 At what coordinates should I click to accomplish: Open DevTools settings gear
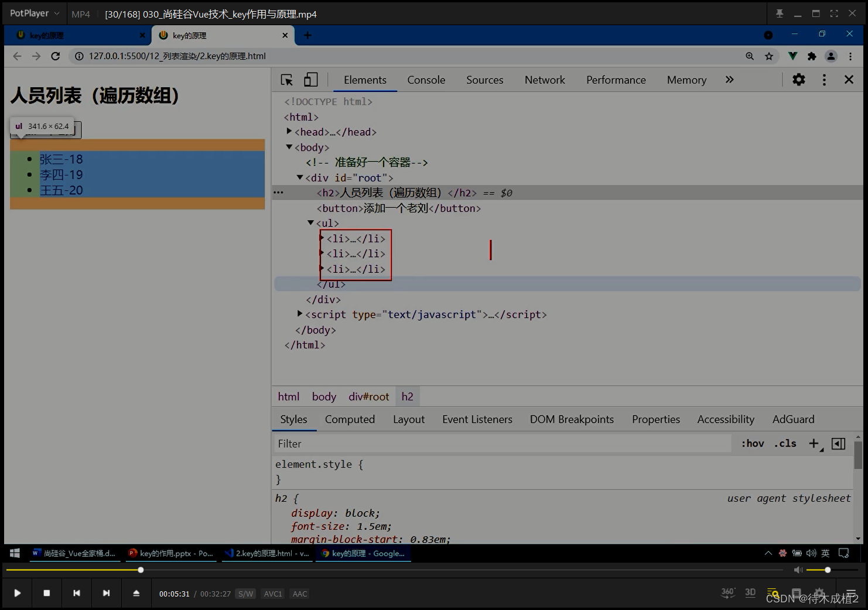(x=799, y=80)
